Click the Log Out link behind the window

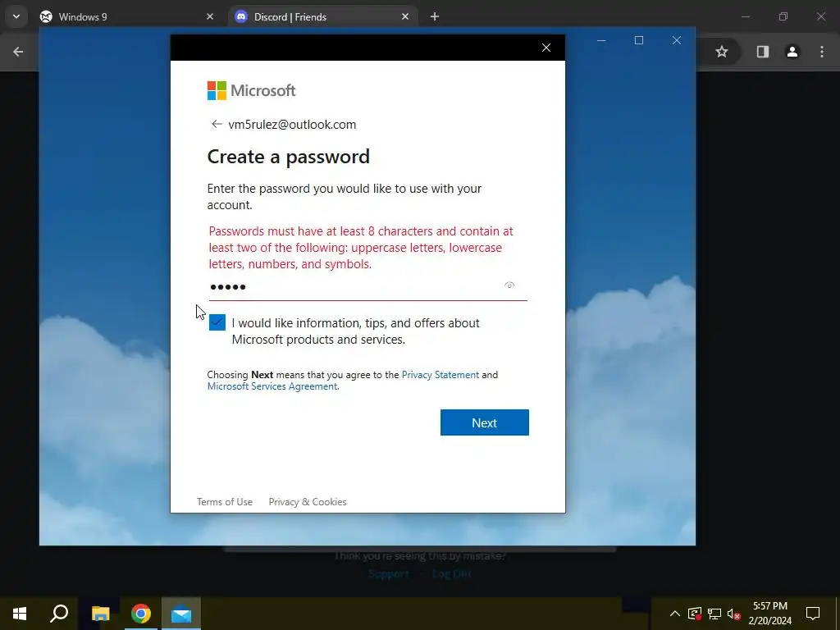(452, 573)
